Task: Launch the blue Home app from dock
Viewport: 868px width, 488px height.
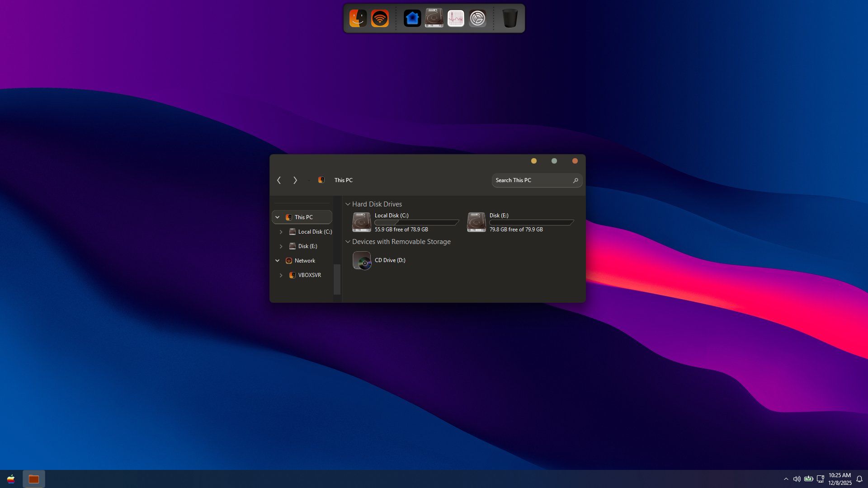Action: pyautogui.click(x=412, y=19)
